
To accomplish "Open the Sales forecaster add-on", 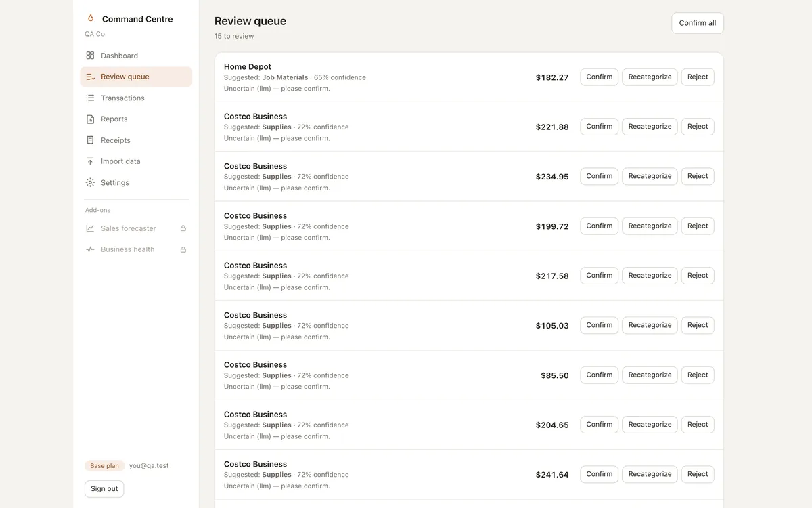I will 136,228.
